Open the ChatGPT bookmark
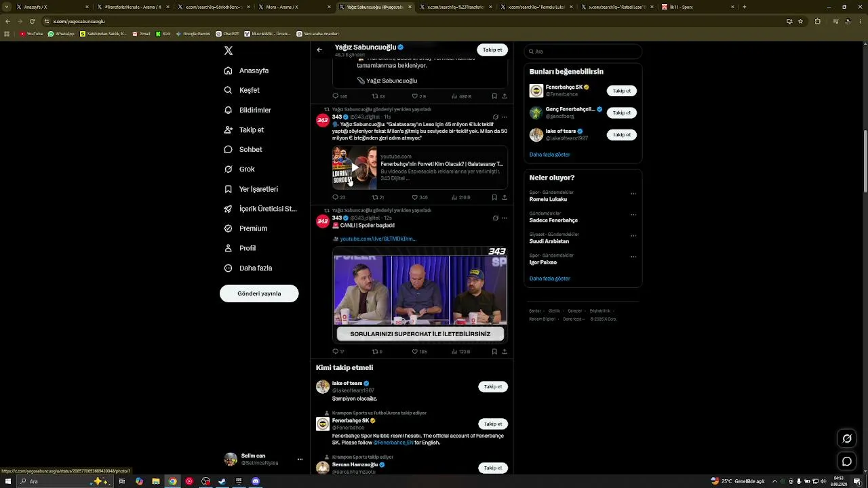This screenshot has width=868, height=488. pyautogui.click(x=228, y=33)
